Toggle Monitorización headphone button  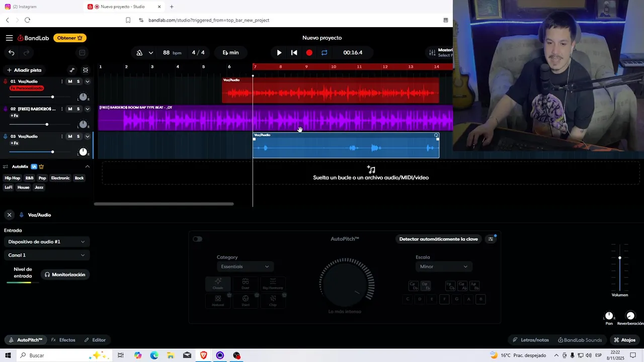[65, 275]
